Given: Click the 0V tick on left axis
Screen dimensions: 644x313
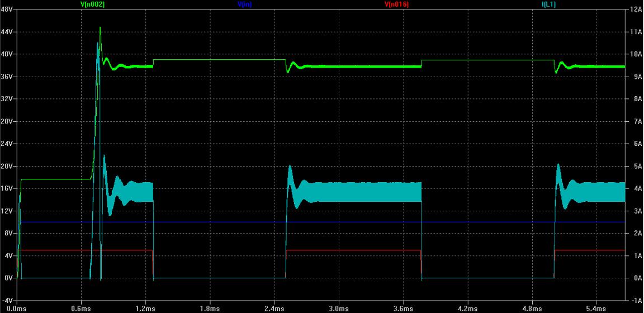Looking at the screenshot, I should click(x=8, y=278).
